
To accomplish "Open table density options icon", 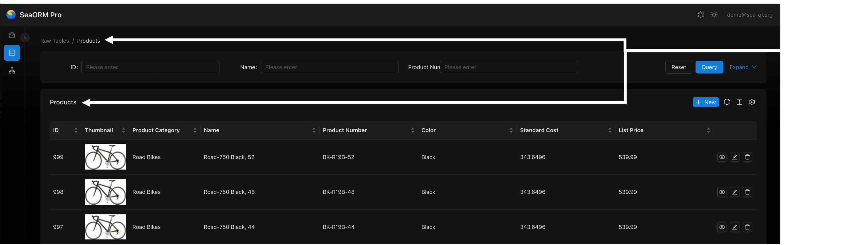I will 739,102.
